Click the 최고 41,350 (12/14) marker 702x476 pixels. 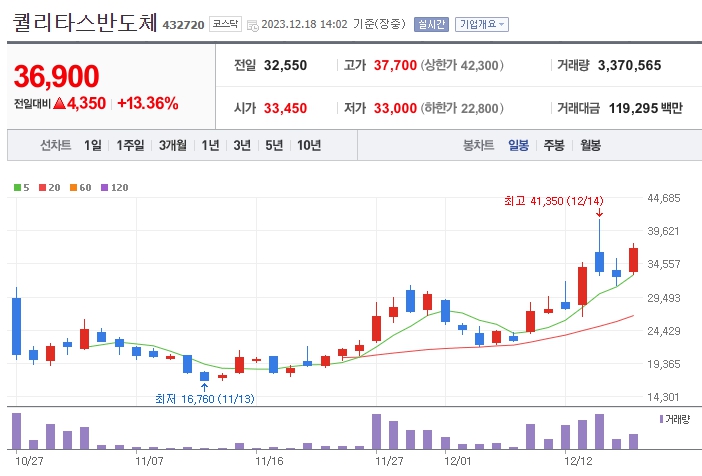tap(553, 201)
